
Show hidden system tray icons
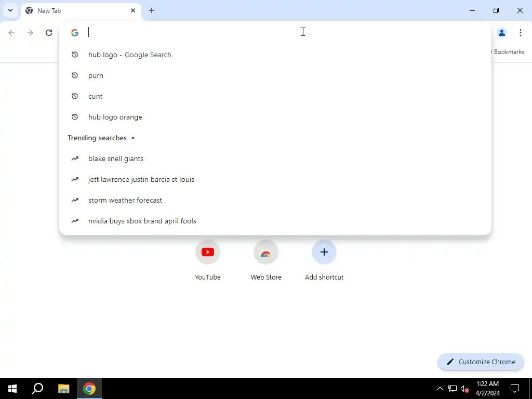tap(440, 389)
